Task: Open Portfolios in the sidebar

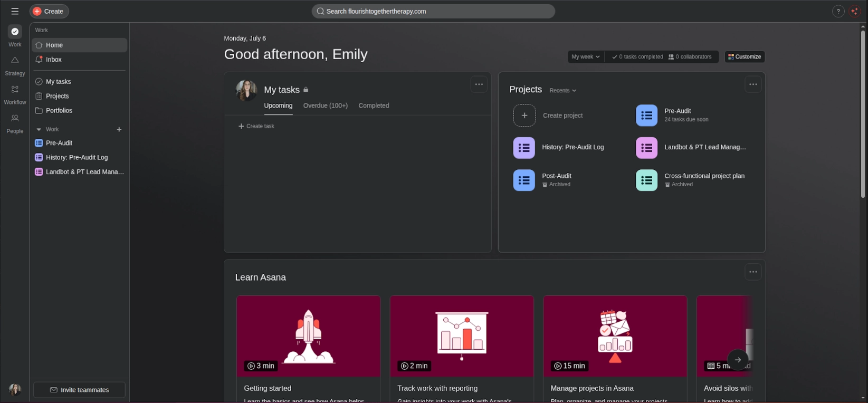Action: (x=79, y=110)
